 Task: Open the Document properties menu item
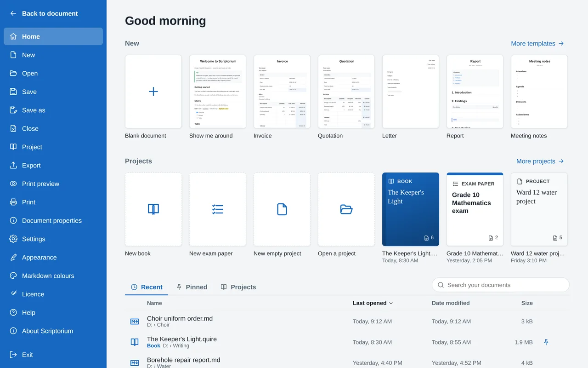click(53, 220)
